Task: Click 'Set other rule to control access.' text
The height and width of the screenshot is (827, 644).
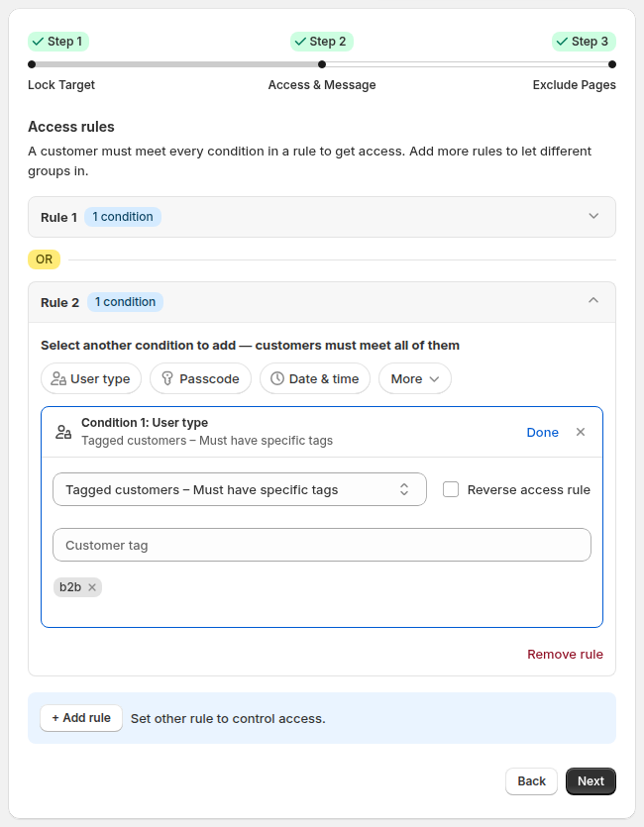Action: click(228, 718)
